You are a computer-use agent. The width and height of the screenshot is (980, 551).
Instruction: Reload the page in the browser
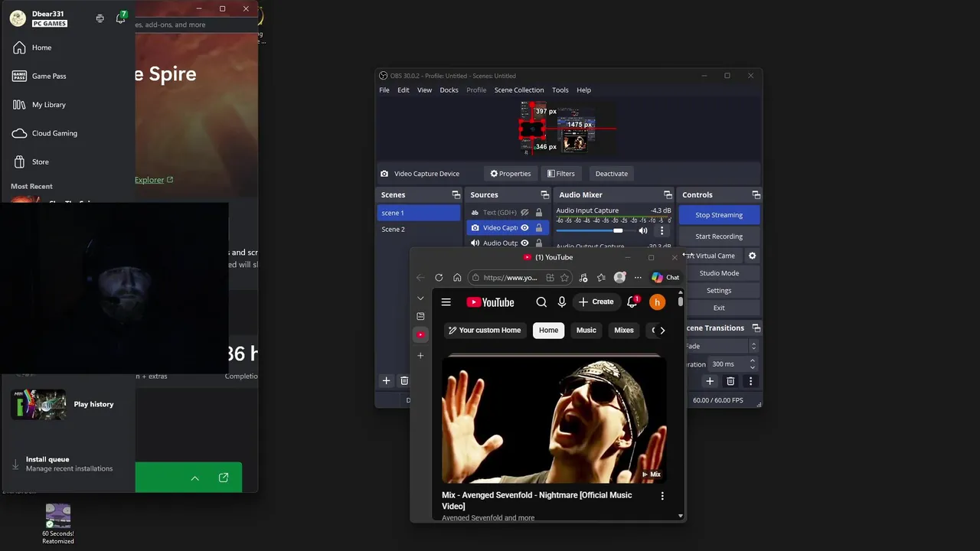[x=439, y=278]
